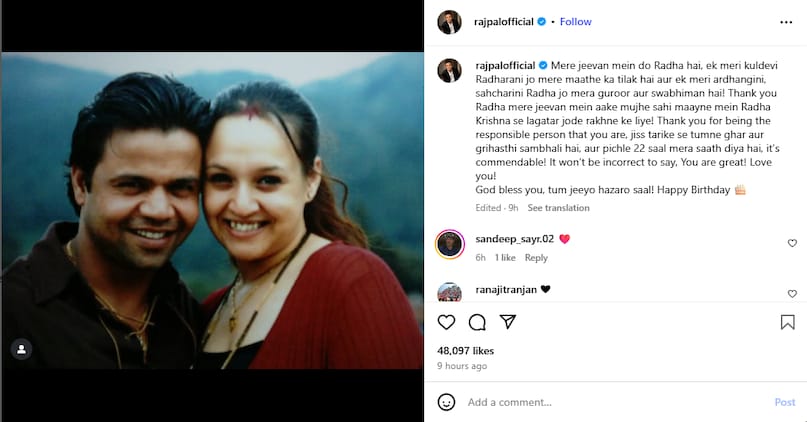Open the 48,097 likes list
This screenshot has height=422, width=807.
pos(466,351)
